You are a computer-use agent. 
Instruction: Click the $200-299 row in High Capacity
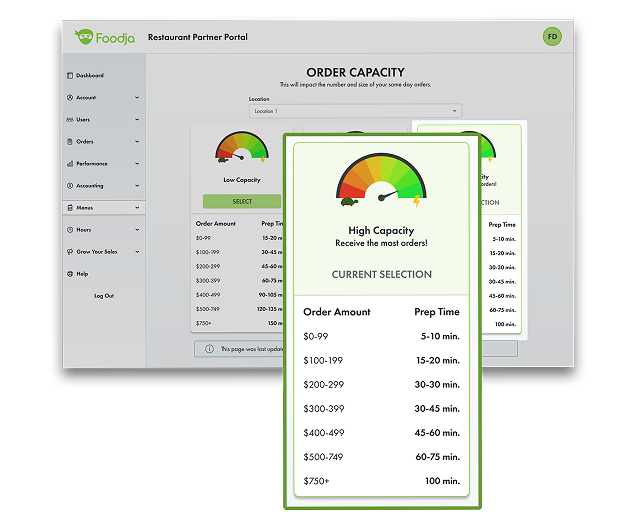pyautogui.click(x=382, y=385)
